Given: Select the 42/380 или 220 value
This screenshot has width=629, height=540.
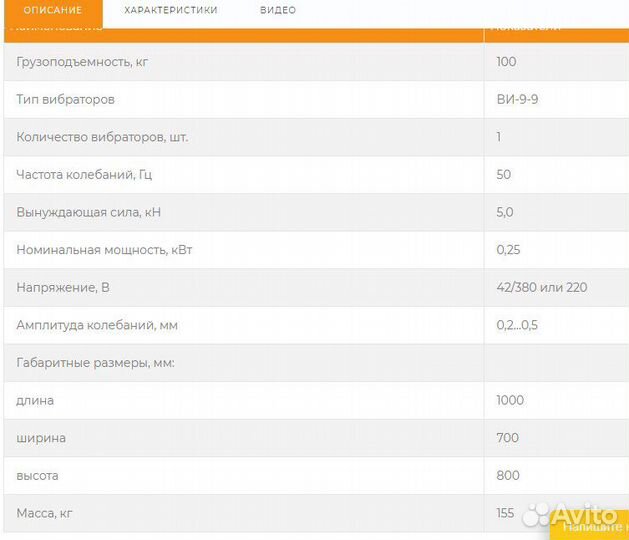Looking at the screenshot, I should [542, 287].
